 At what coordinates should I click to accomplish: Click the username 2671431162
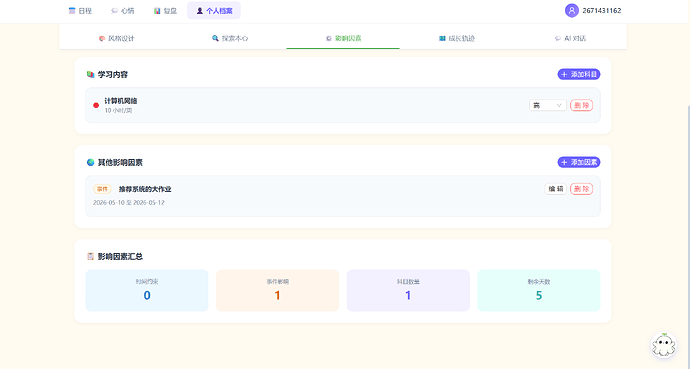click(602, 11)
